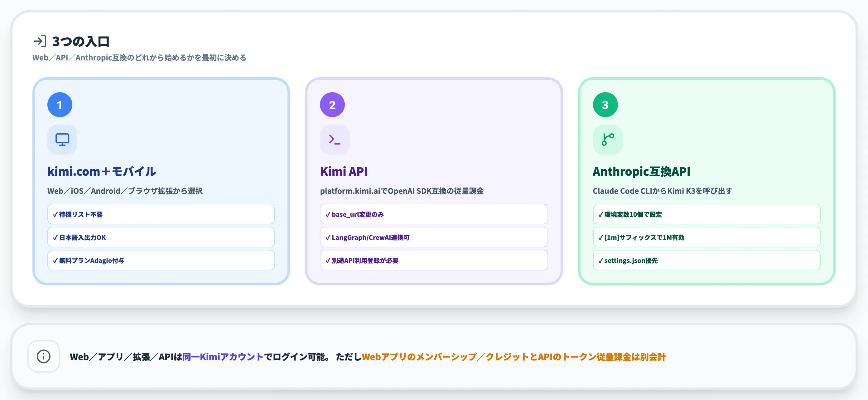Click the 3つの入口 heading
868x400 pixels.
click(x=81, y=41)
